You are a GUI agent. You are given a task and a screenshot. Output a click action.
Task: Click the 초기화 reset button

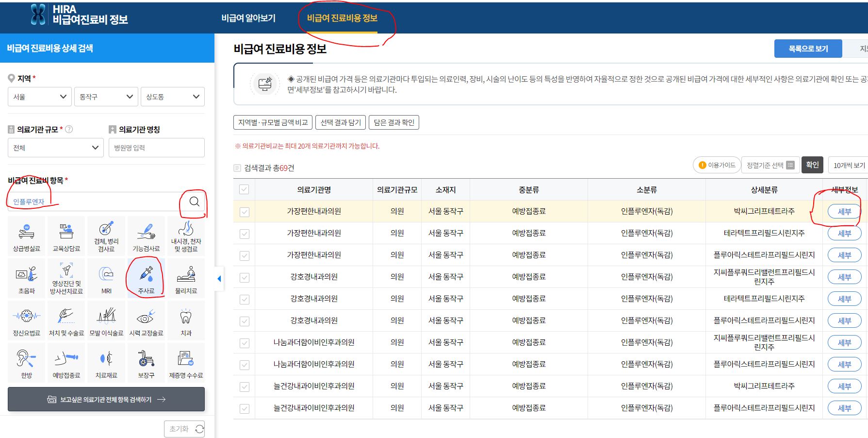pos(184,429)
